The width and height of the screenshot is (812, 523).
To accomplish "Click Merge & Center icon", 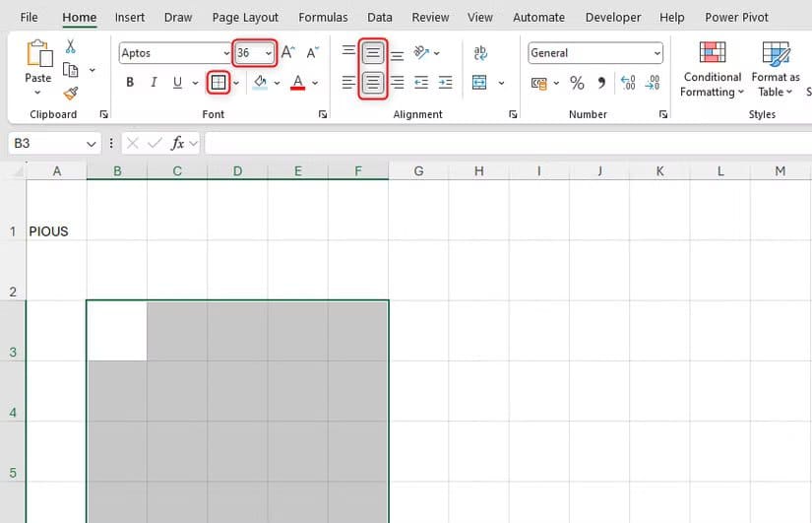I will point(479,83).
